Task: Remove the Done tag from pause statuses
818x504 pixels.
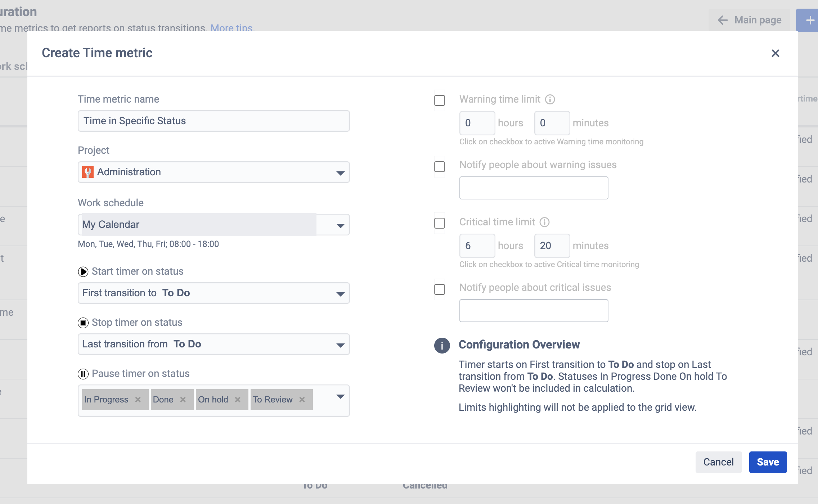Action: coord(183,400)
